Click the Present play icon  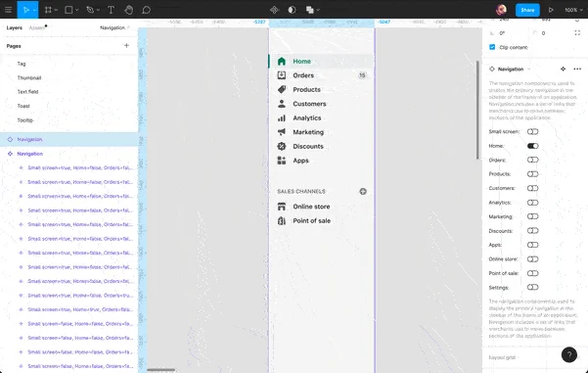551,10
